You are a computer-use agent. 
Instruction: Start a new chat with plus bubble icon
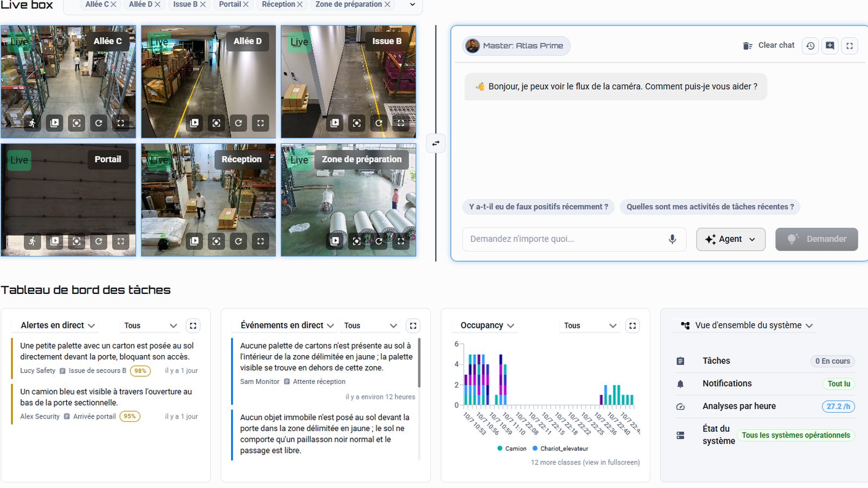click(830, 46)
